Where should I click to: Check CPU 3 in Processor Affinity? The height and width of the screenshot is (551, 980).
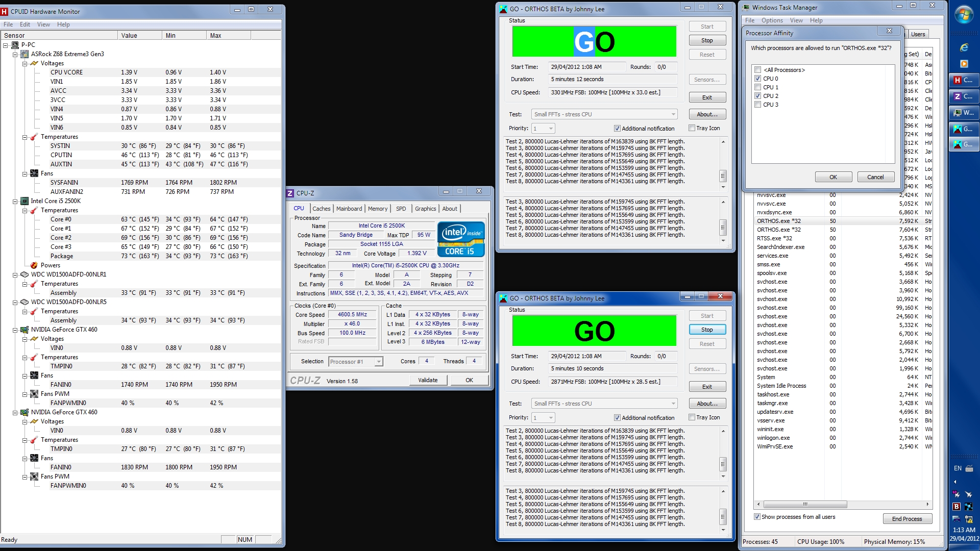[x=758, y=105]
